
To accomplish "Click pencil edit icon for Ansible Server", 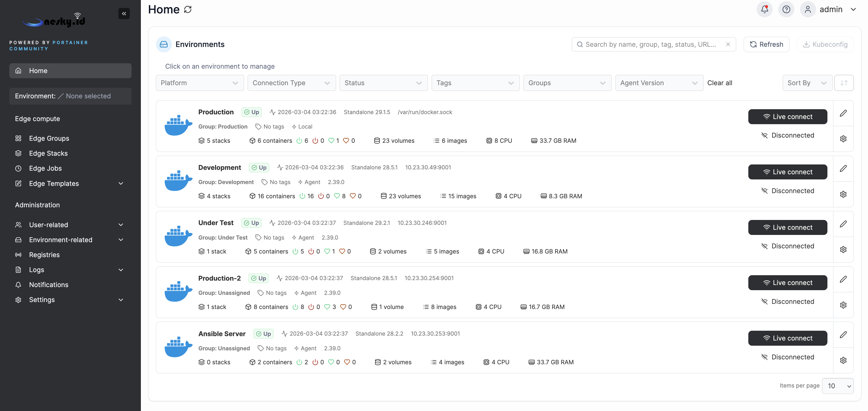I will [x=843, y=335].
